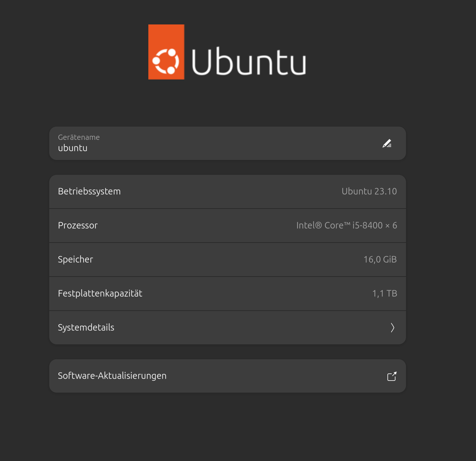Open Software-Aktualisierungen row
The height and width of the screenshot is (461, 476).
pos(228,376)
